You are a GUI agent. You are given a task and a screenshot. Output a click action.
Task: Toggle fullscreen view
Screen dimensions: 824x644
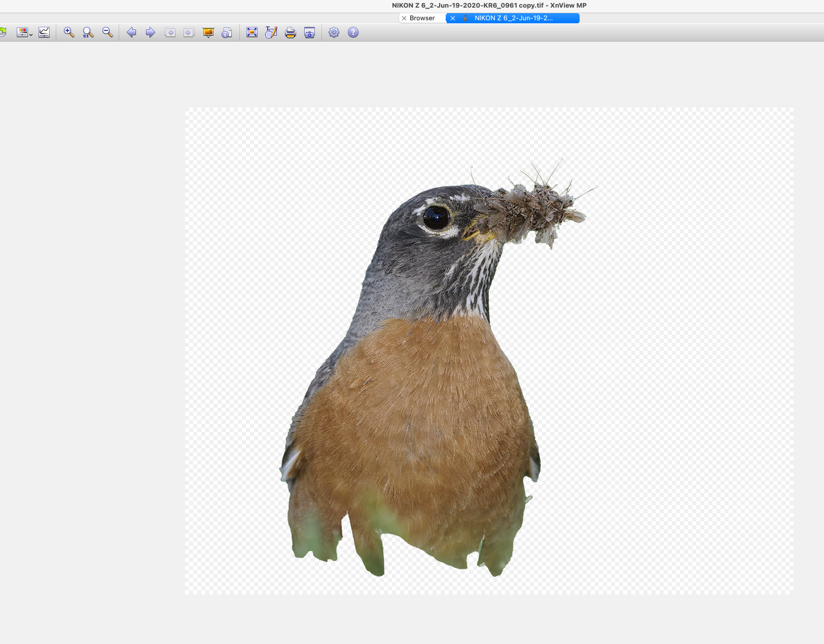point(252,32)
